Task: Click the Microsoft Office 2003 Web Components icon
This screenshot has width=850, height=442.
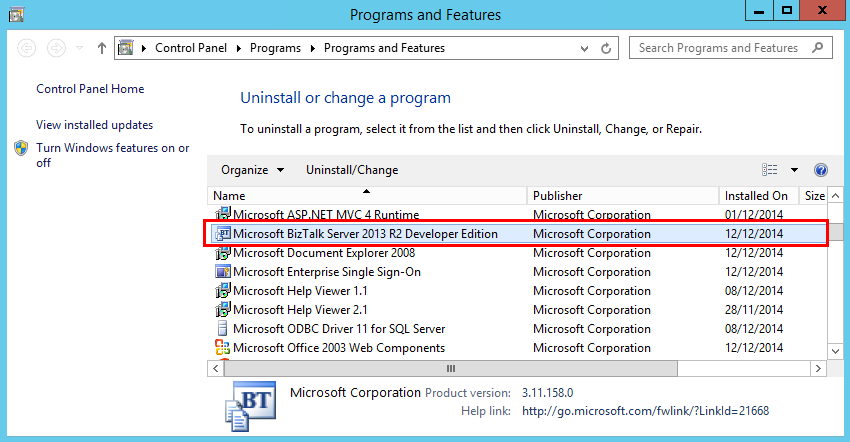Action: pyautogui.click(x=223, y=348)
